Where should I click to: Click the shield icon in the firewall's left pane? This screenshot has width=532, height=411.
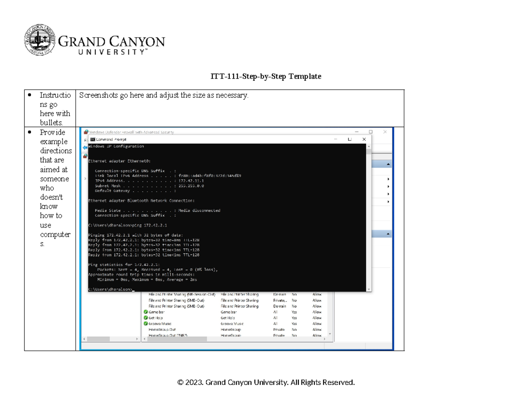click(x=85, y=156)
